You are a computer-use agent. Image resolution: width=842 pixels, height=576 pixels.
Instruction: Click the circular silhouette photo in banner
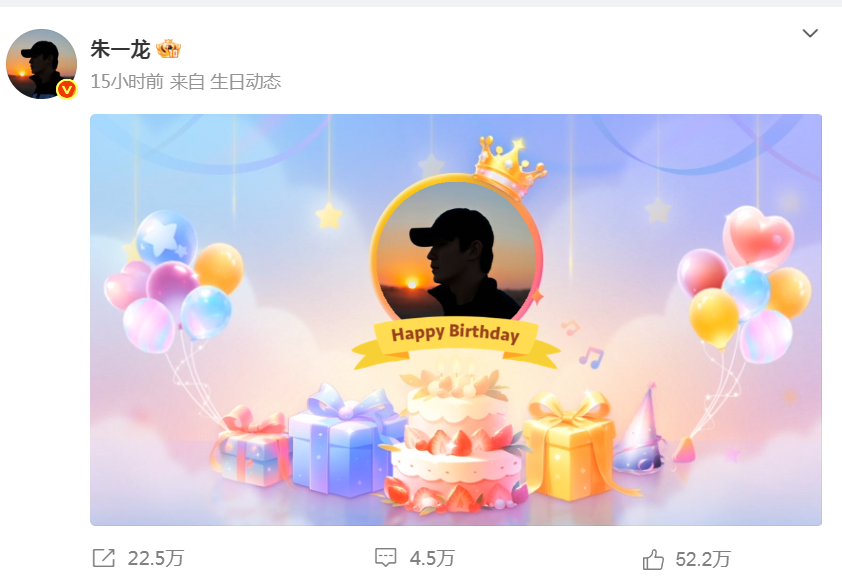point(456,250)
